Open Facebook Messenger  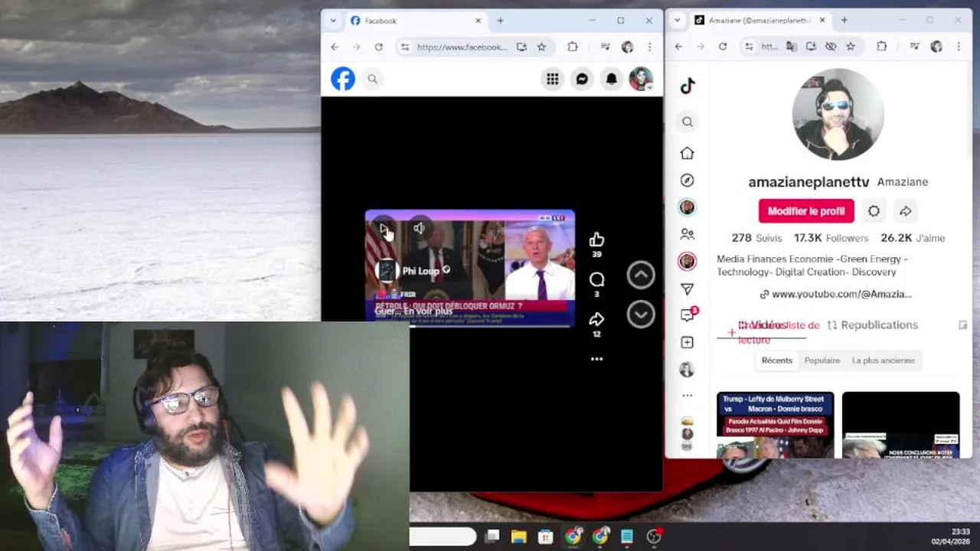coord(582,79)
